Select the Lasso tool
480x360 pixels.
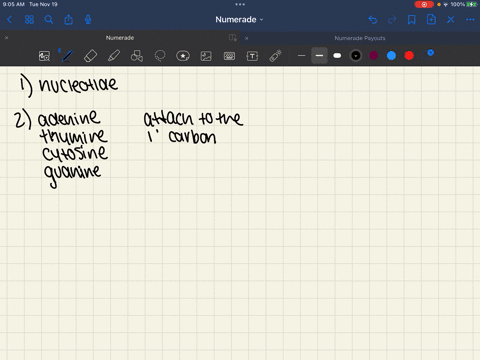[x=160, y=56]
